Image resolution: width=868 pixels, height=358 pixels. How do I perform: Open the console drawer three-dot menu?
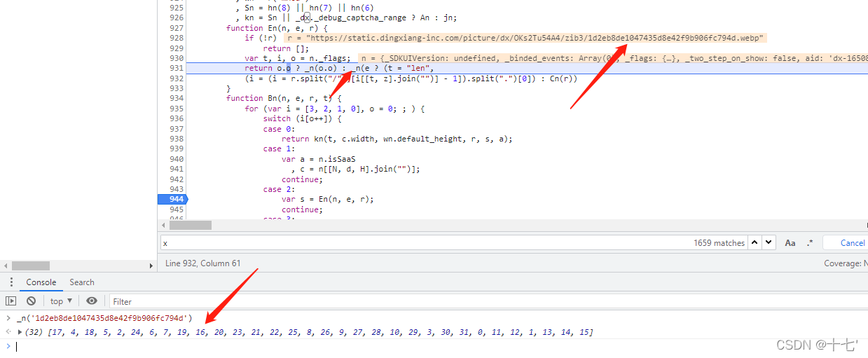tap(11, 282)
